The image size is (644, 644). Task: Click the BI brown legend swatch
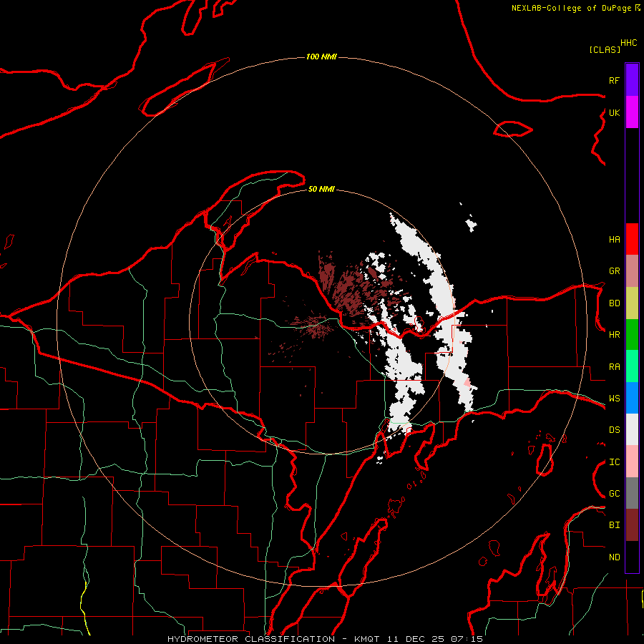pos(632,525)
